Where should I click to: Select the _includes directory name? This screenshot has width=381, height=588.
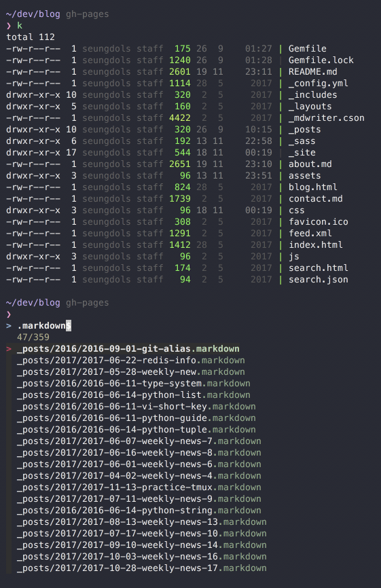pos(313,95)
